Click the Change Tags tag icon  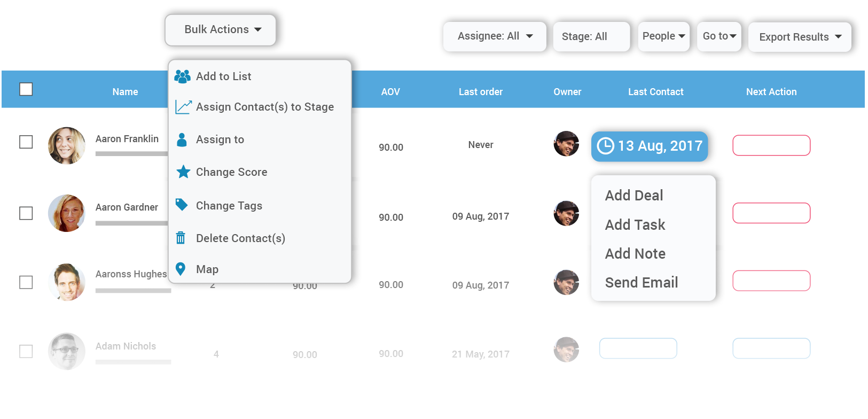(182, 205)
